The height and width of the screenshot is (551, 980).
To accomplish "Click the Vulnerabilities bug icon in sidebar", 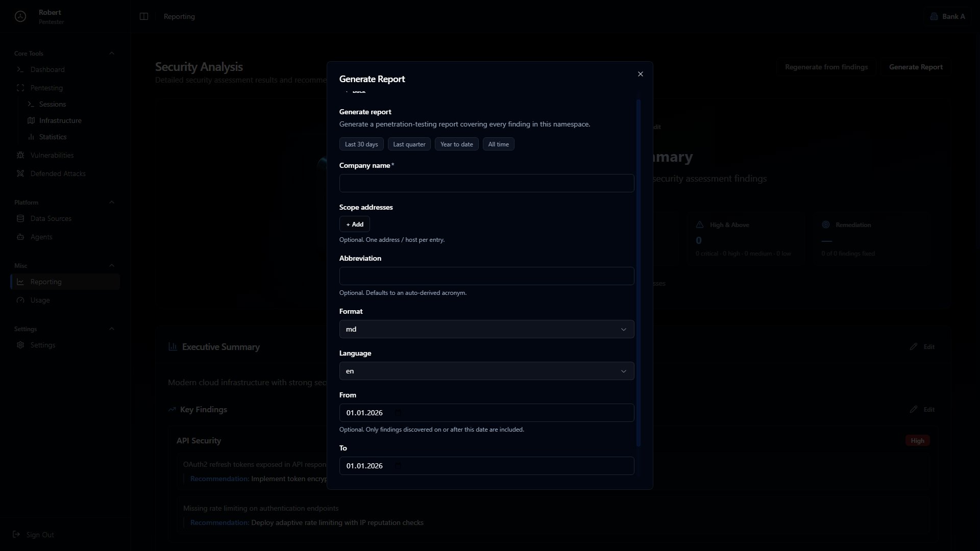I will pos(20,155).
